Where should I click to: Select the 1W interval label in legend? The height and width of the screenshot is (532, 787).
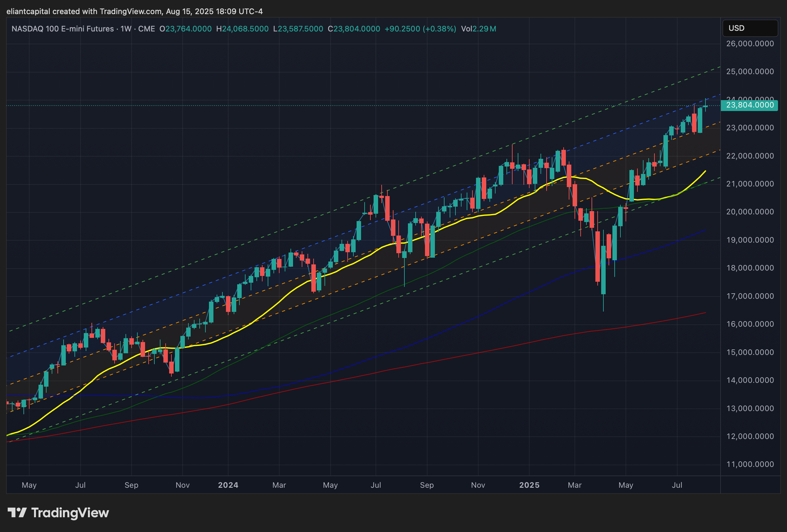(126, 29)
